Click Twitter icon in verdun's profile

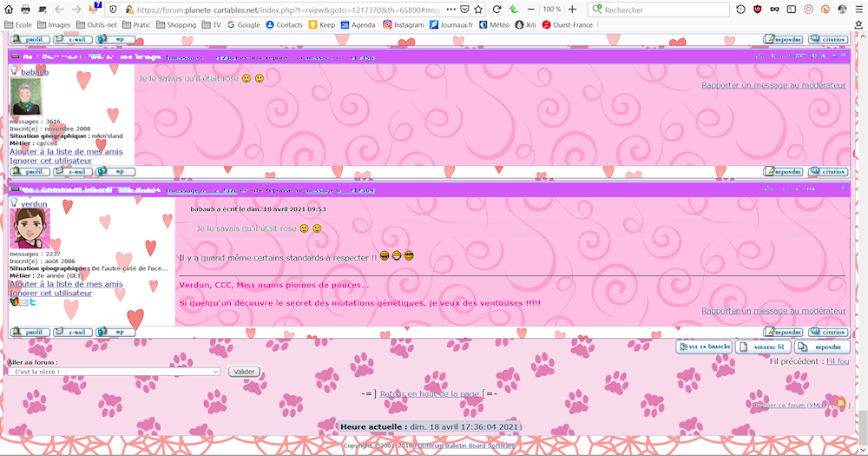click(x=33, y=302)
